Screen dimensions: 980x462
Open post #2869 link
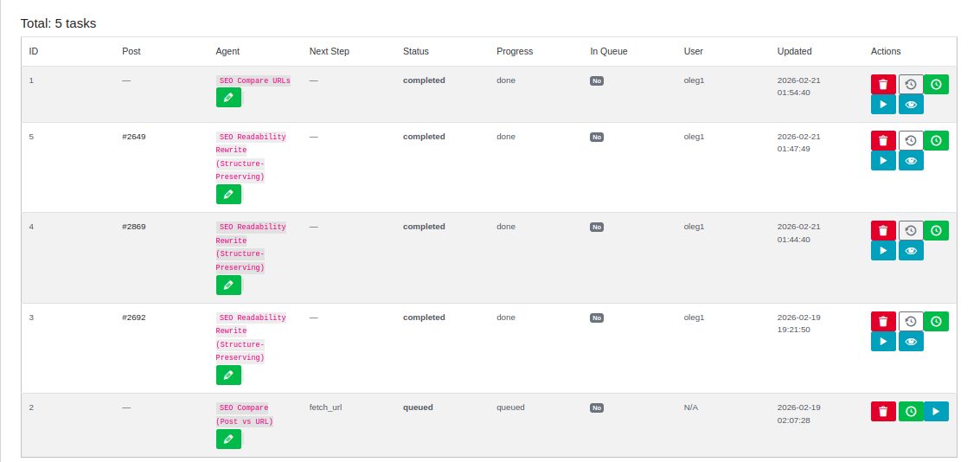pos(134,227)
